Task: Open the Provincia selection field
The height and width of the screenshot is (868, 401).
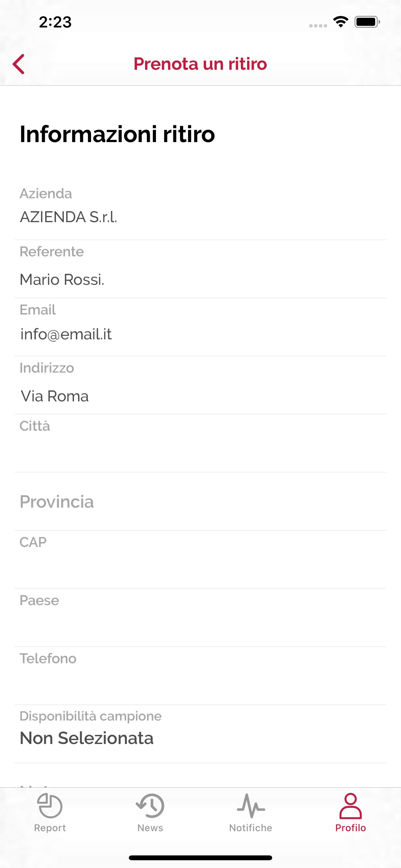Action: [x=200, y=501]
